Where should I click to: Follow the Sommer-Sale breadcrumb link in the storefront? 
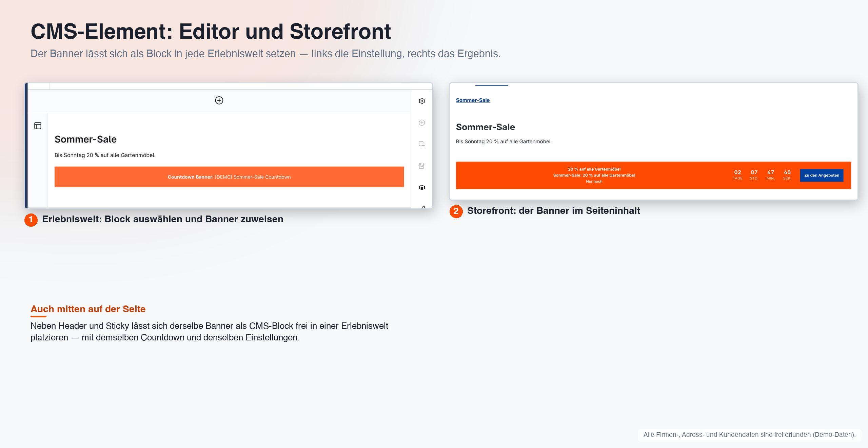pos(473,100)
